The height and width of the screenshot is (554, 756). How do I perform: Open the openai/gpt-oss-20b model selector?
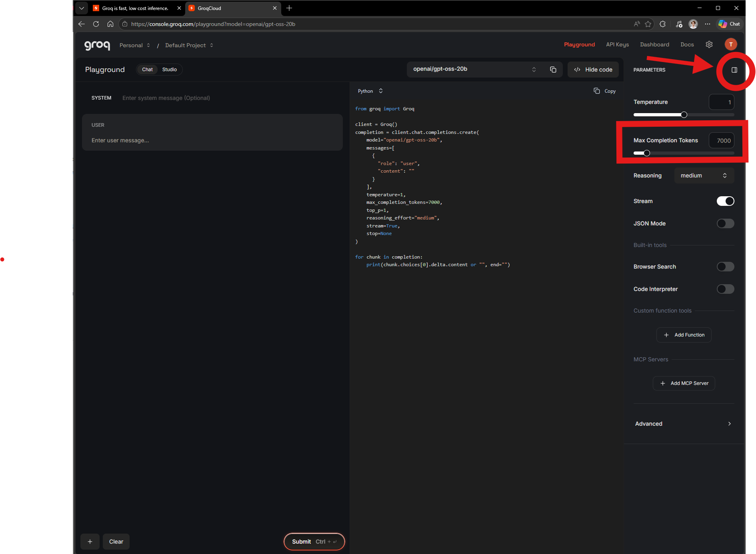pyautogui.click(x=475, y=69)
